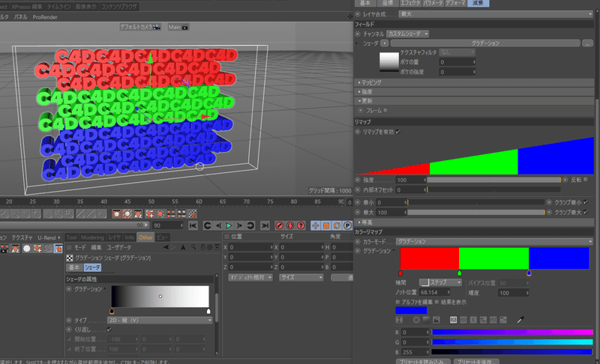Open カラーモード グラデーション dropdown
The image size is (600, 364).
click(494, 241)
